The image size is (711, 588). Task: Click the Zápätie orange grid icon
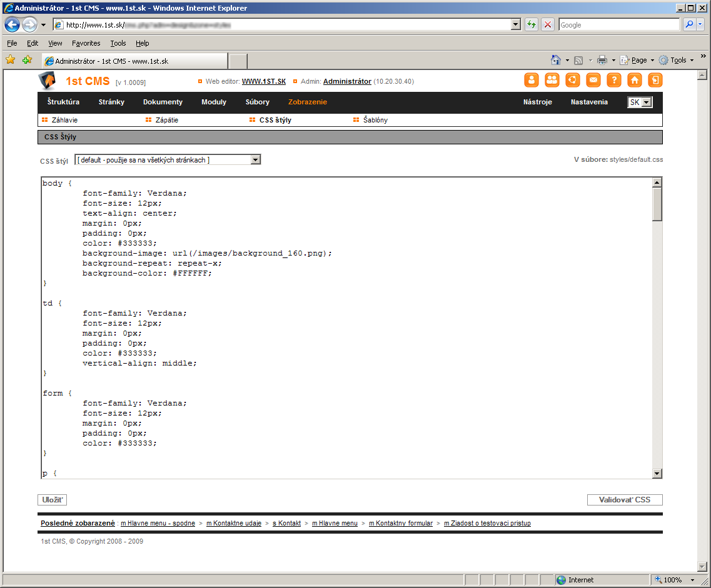(x=148, y=119)
